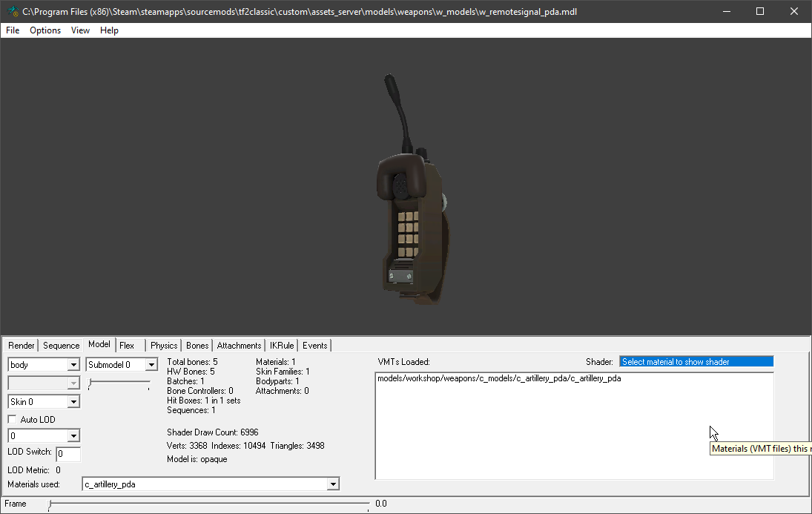This screenshot has height=514, width=812.
Task: Expand the LOD level dropdown showing 0
Action: coord(73,436)
